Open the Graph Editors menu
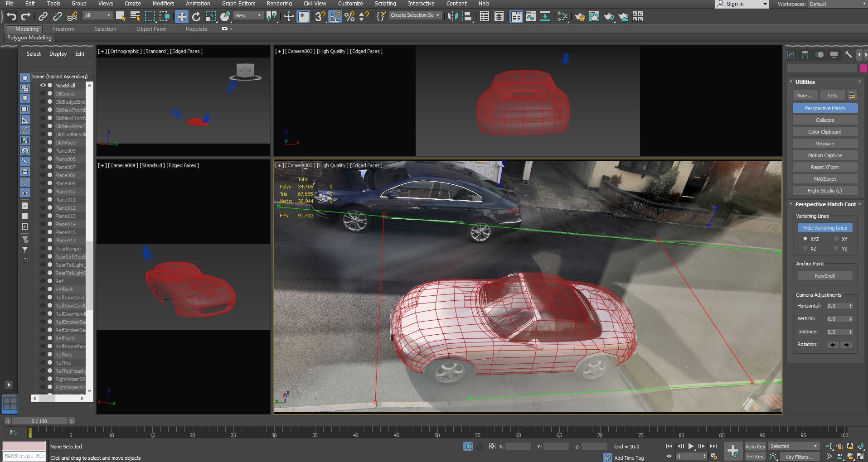Screen dimensions: 868x462 click(x=238, y=4)
